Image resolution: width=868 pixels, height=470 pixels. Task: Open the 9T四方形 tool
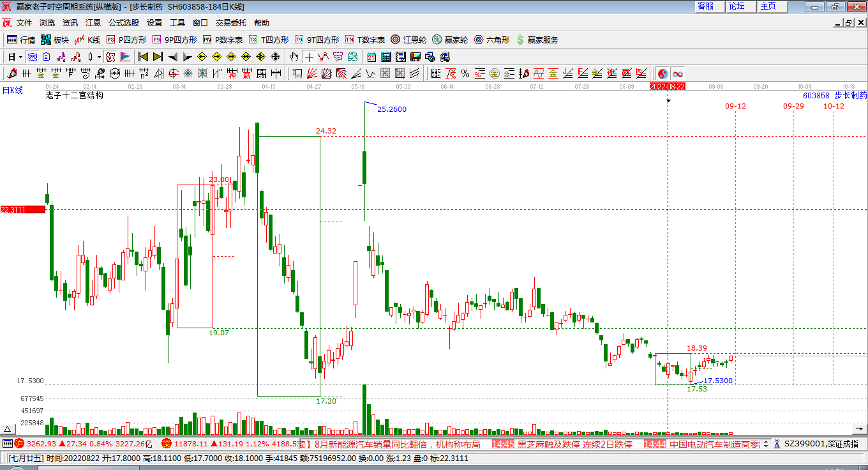(317, 40)
